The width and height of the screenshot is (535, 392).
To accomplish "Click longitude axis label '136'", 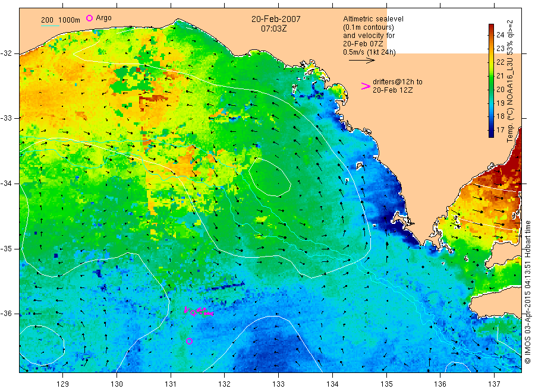I will click(440, 384).
